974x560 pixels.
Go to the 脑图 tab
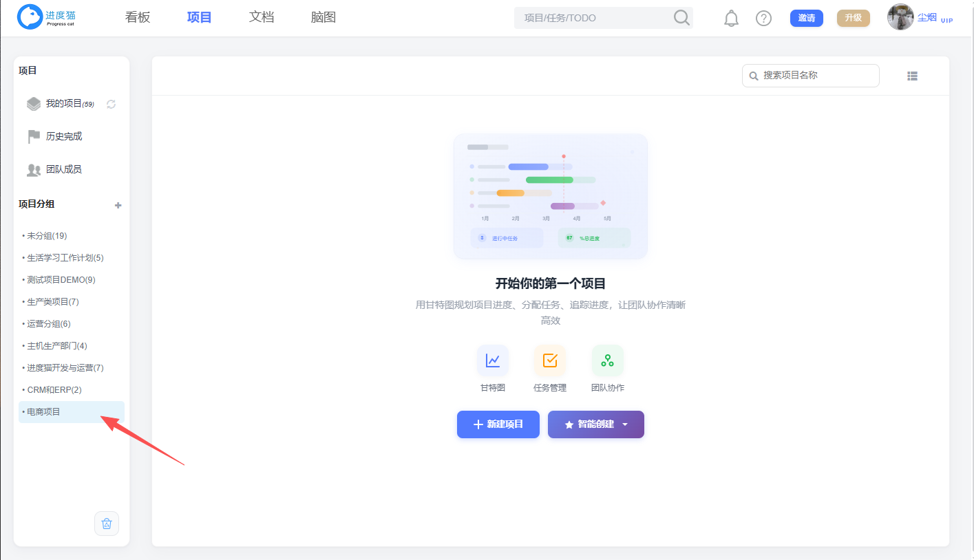point(324,18)
